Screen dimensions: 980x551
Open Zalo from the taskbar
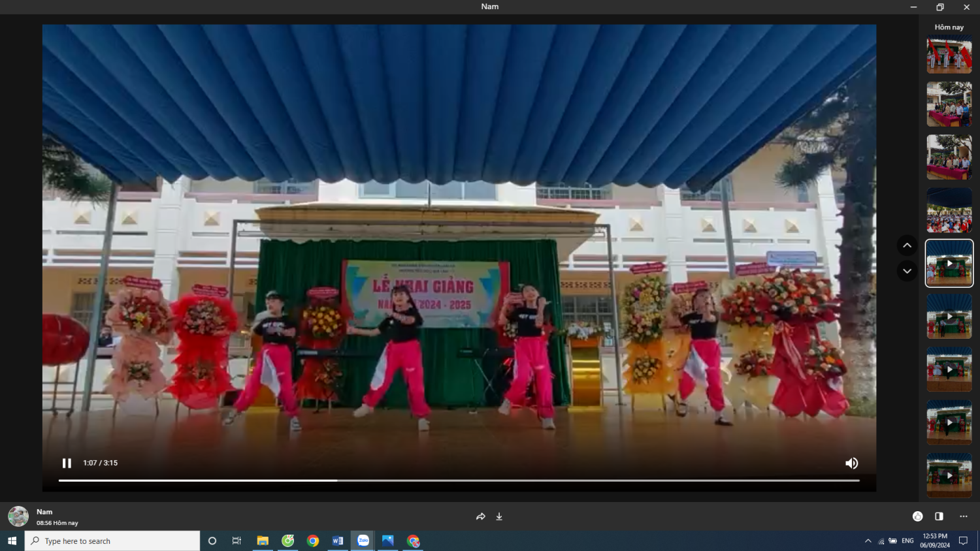pyautogui.click(x=363, y=541)
